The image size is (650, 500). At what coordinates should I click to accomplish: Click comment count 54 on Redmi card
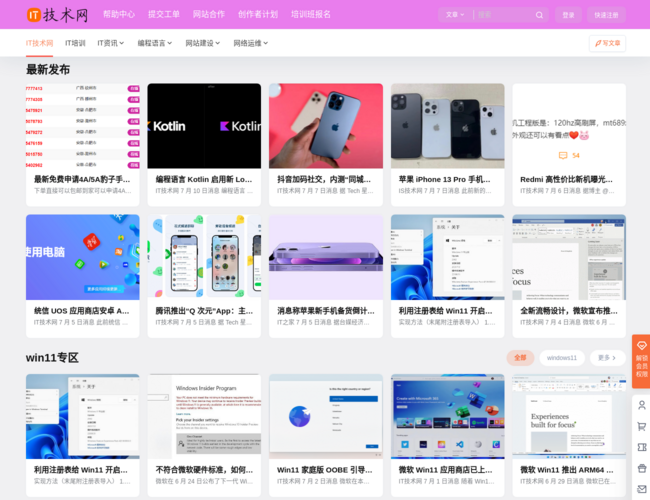569,155
